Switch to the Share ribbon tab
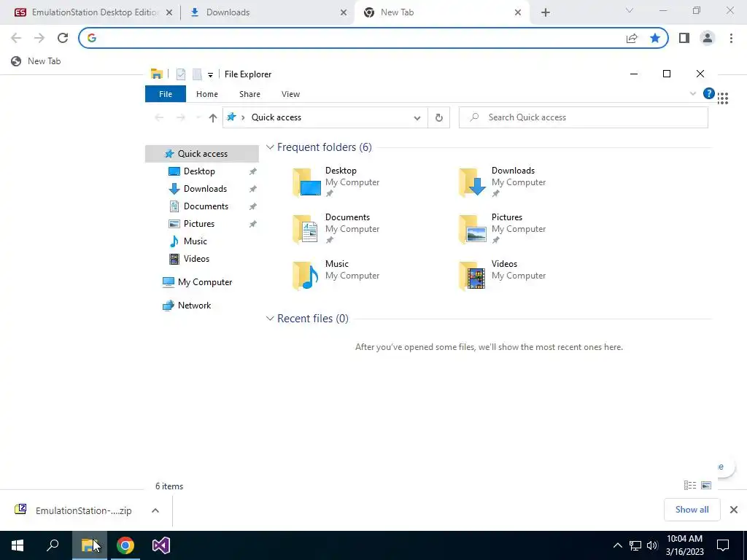Screen dimensions: 747x560 [x=249, y=94]
